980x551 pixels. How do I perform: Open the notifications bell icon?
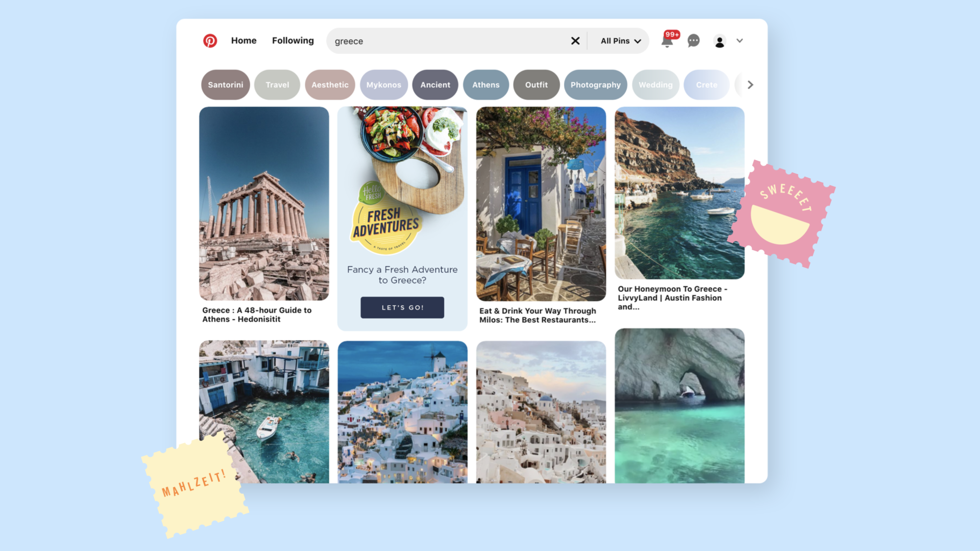(x=667, y=41)
